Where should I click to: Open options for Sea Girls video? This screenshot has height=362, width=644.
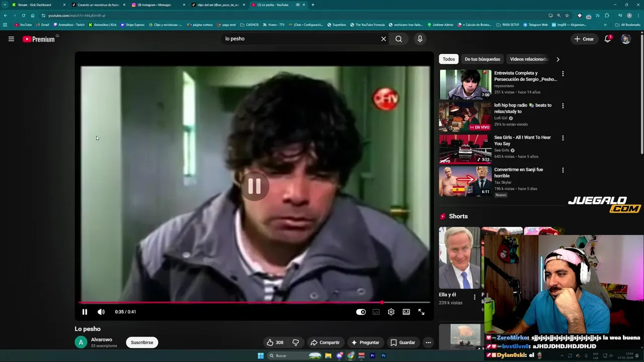click(x=562, y=138)
